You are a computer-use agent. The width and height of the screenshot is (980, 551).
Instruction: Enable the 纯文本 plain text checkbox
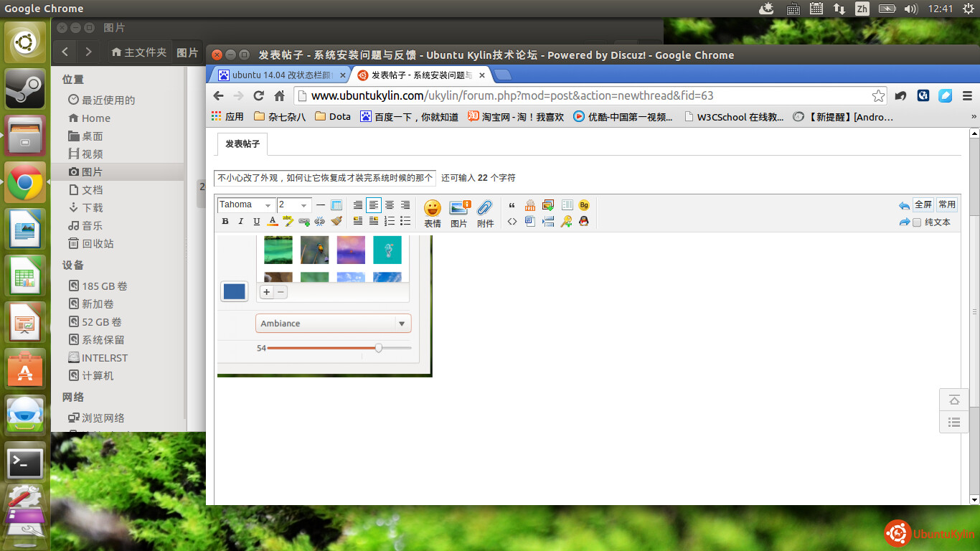pyautogui.click(x=917, y=222)
